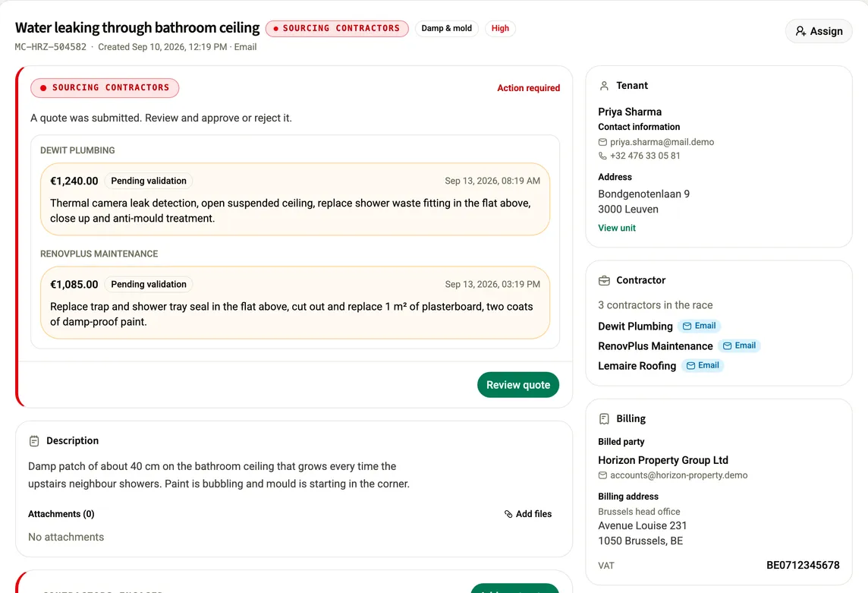Image resolution: width=868 pixels, height=593 pixels.
Task: Click the email accounts@horizon-property.demo
Action: pos(678,475)
